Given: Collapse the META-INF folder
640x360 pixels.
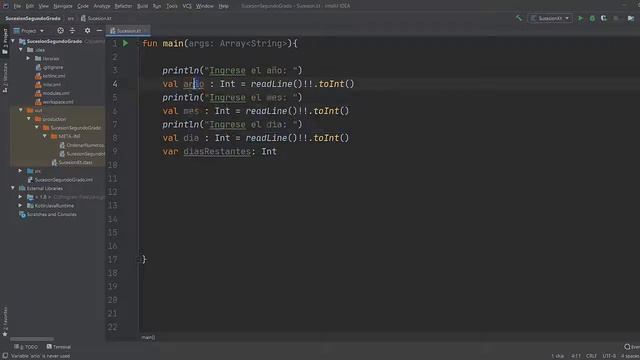Looking at the screenshot, I should coord(44,136).
